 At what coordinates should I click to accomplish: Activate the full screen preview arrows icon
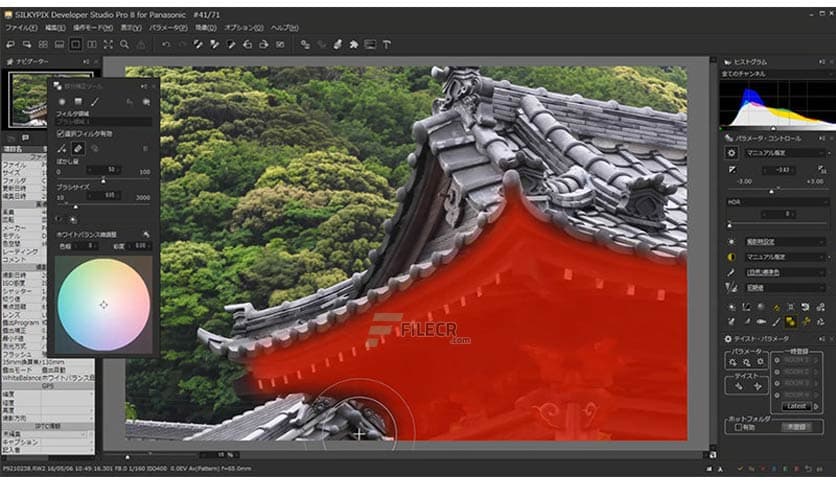[108, 45]
